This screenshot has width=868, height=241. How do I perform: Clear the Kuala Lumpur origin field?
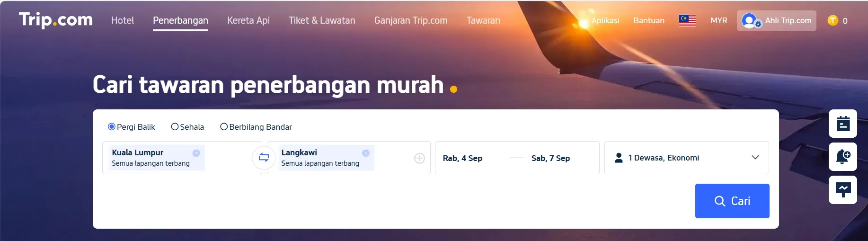coord(196,153)
